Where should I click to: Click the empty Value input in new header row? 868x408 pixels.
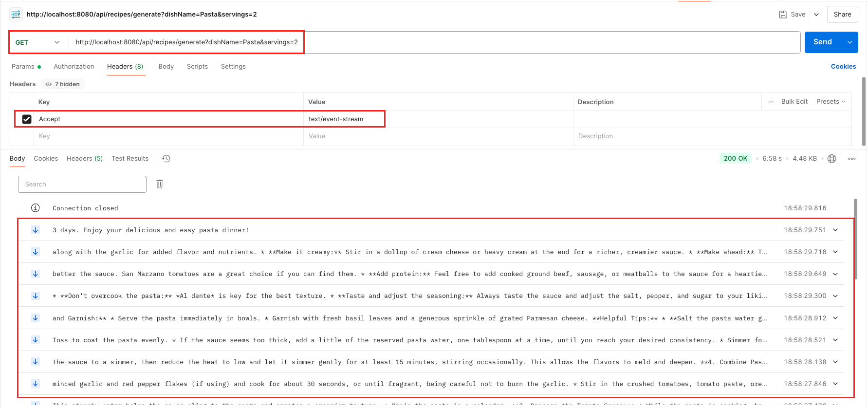coord(438,136)
